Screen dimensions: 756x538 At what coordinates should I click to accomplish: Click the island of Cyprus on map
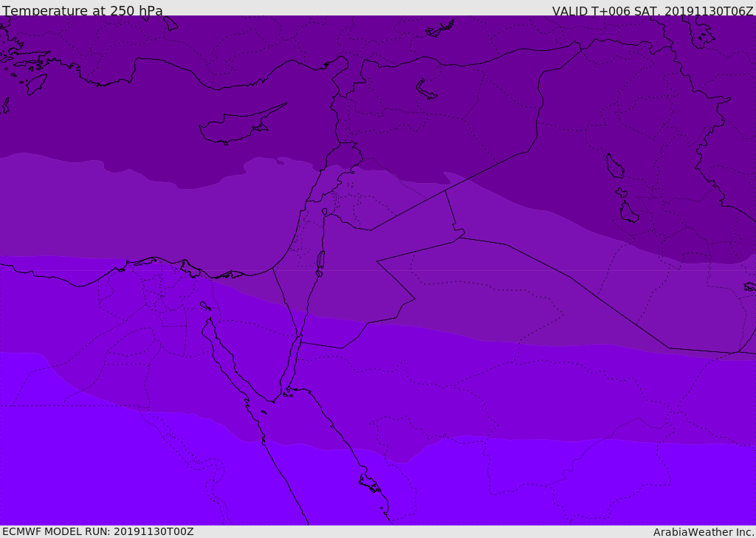[241, 125]
